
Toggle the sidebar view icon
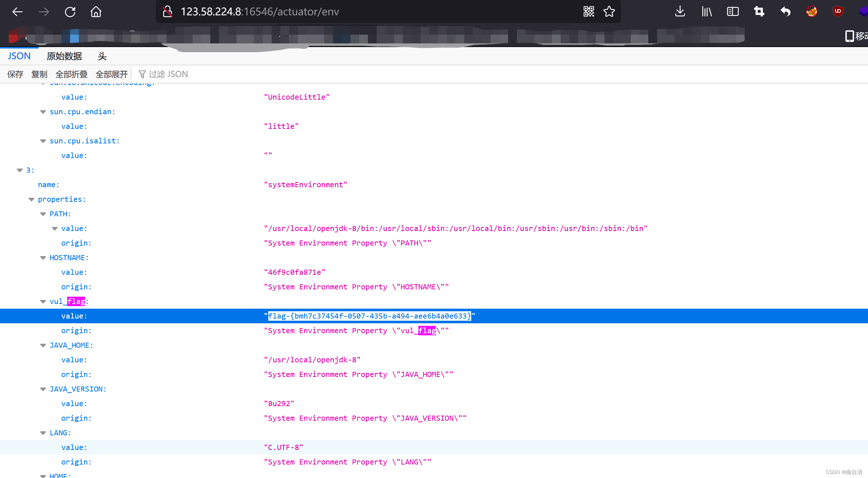click(x=733, y=12)
